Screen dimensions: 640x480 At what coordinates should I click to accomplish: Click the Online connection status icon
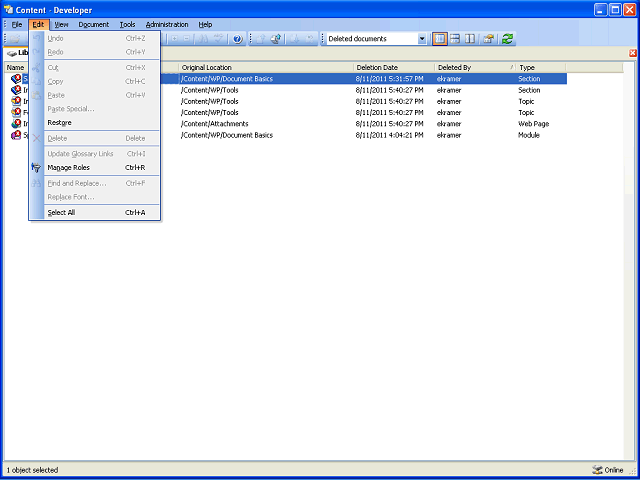click(x=597, y=470)
